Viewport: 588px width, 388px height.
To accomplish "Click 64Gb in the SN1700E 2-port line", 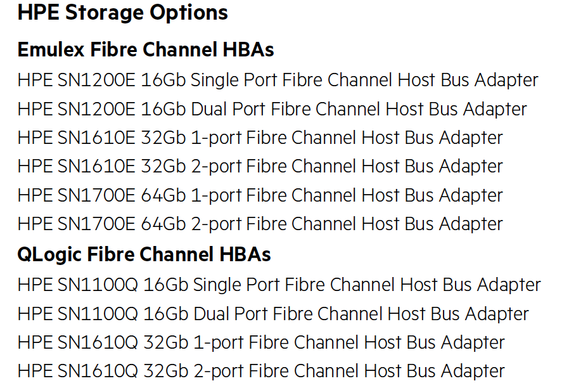I will 163,224.
